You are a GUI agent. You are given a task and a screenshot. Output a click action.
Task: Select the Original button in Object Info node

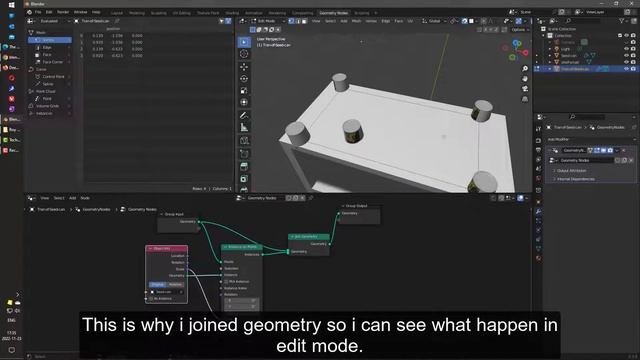(157, 284)
